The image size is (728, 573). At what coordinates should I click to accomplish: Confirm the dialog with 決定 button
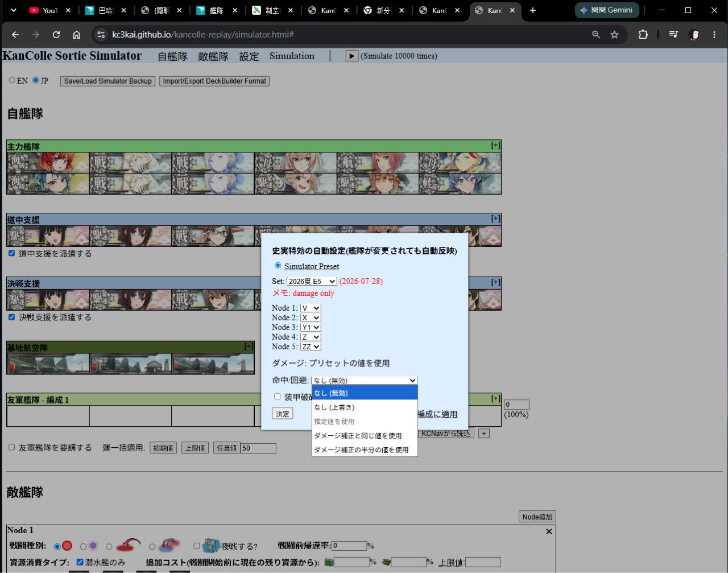[283, 414]
